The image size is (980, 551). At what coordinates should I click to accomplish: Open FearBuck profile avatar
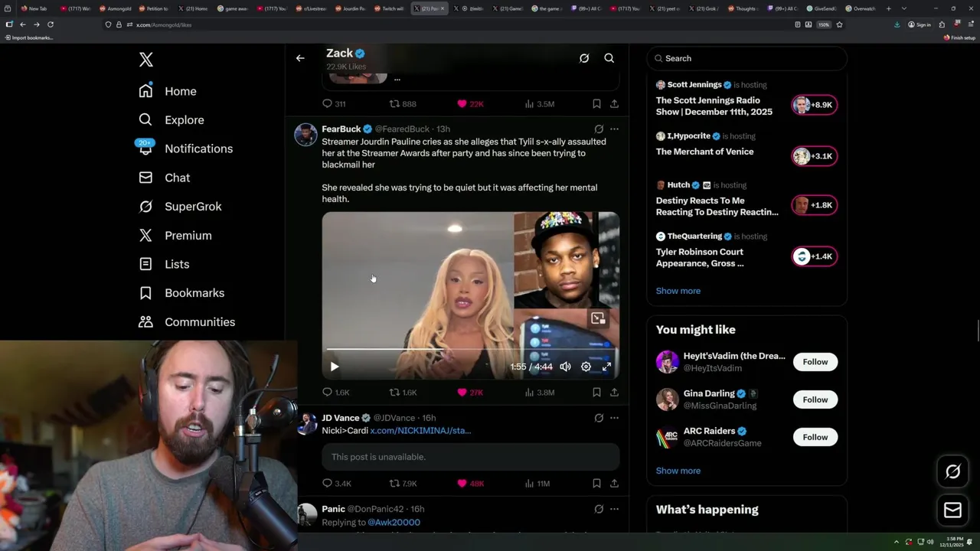pyautogui.click(x=306, y=134)
